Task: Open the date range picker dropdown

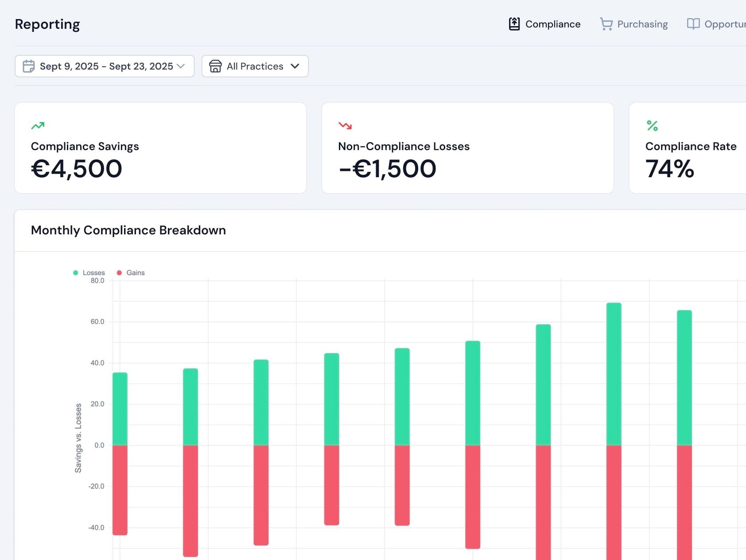Action: (x=105, y=66)
